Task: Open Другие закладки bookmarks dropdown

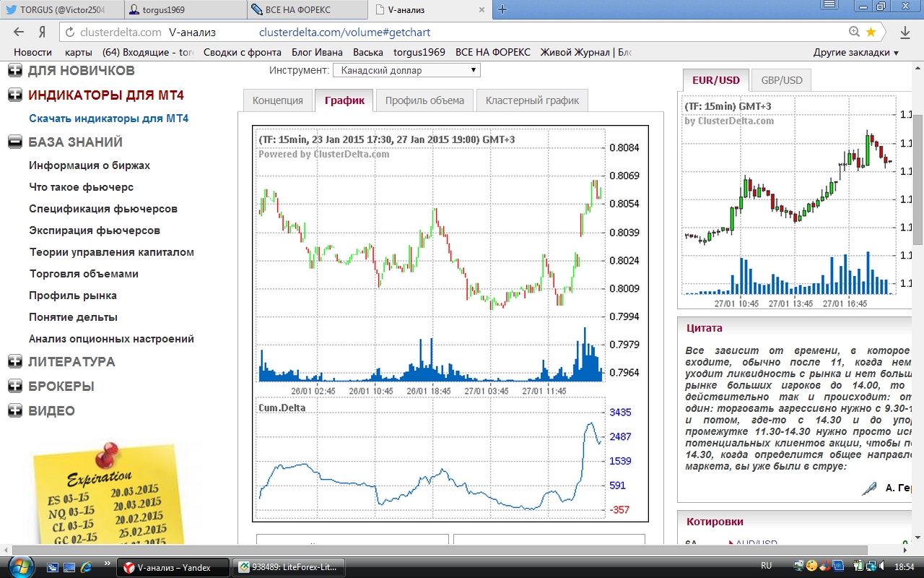Action: pyautogui.click(x=855, y=52)
